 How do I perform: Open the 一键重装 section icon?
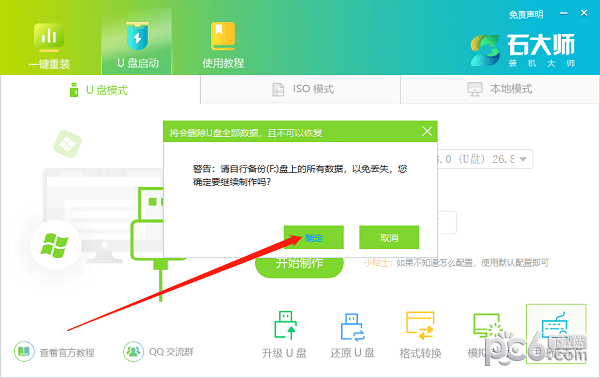click(x=49, y=37)
